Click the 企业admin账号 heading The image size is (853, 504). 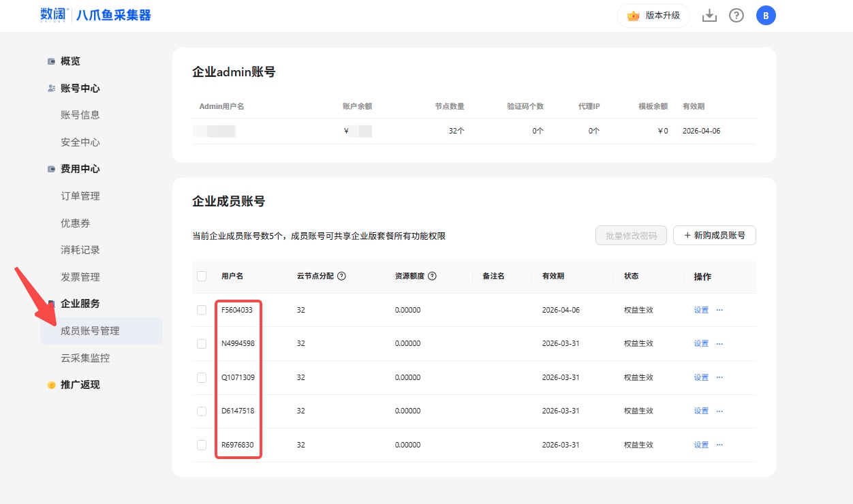pyautogui.click(x=234, y=72)
